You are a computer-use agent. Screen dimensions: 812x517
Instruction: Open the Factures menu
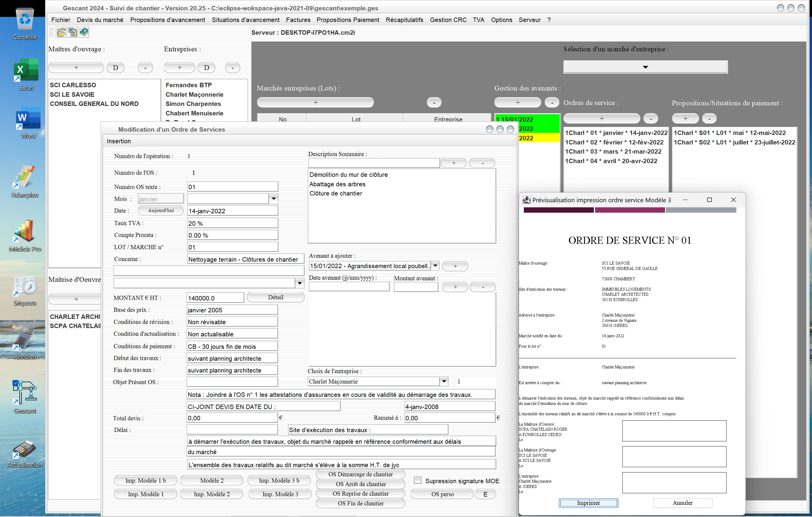coord(298,20)
